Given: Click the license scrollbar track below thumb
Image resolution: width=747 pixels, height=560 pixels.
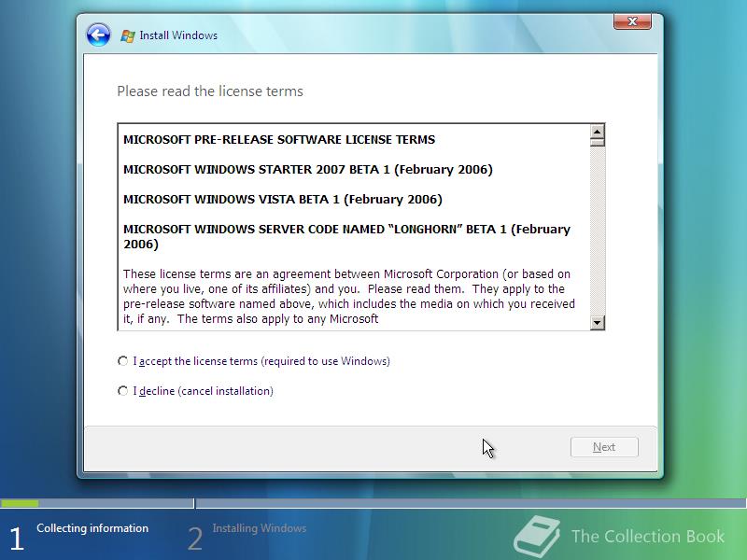Looking at the screenshot, I should tap(598, 231).
